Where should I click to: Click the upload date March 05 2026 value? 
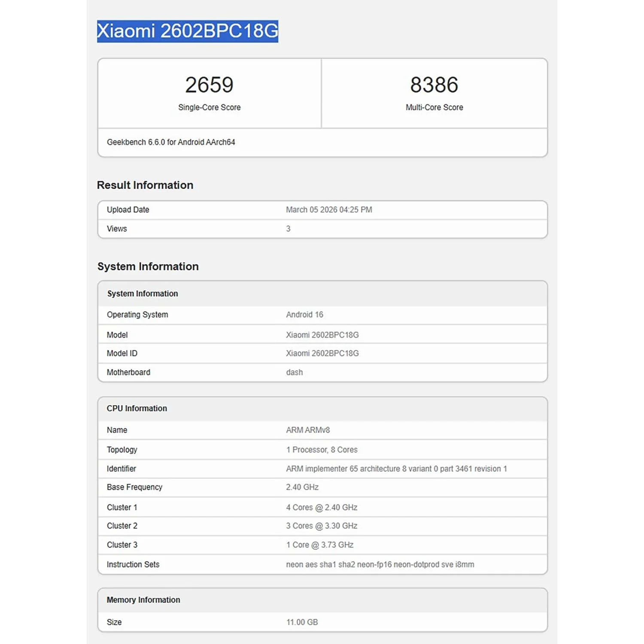[329, 210]
